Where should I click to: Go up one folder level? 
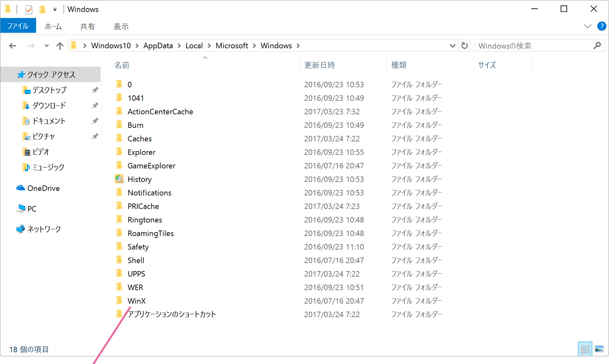pos(60,46)
